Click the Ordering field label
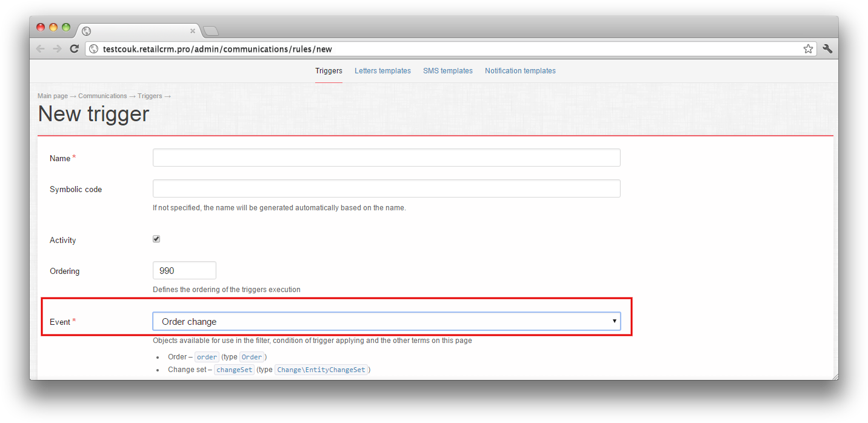 pyautogui.click(x=65, y=271)
